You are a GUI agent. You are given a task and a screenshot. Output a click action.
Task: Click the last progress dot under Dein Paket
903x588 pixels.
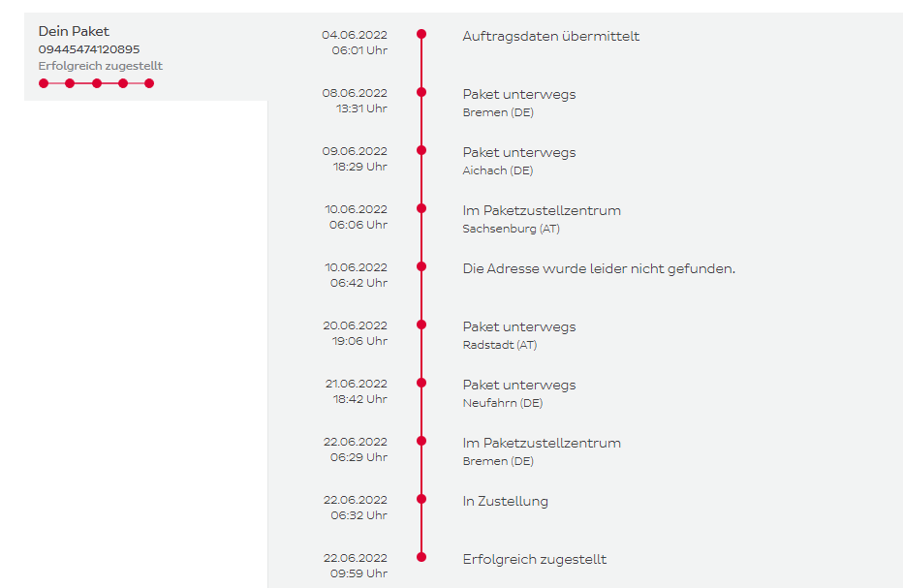(149, 83)
